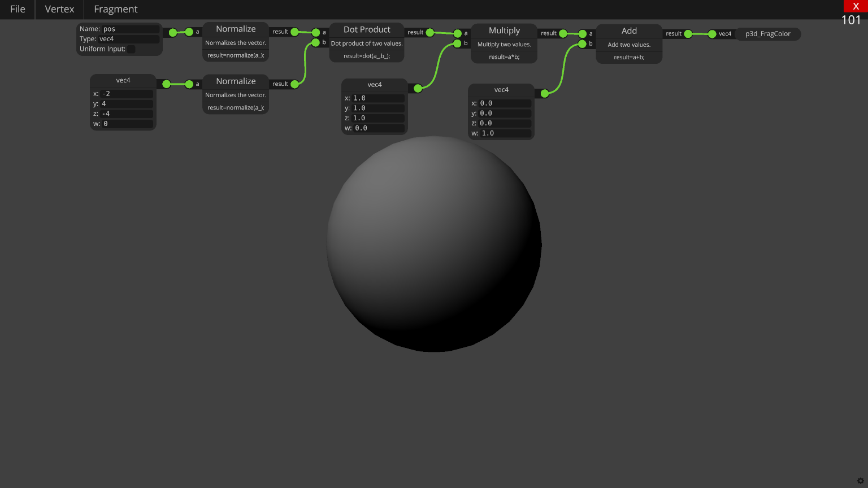The width and height of the screenshot is (868, 488).
Task: Click the p3d_FragColor vec4 input socket
Action: click(x=712, y=34)
